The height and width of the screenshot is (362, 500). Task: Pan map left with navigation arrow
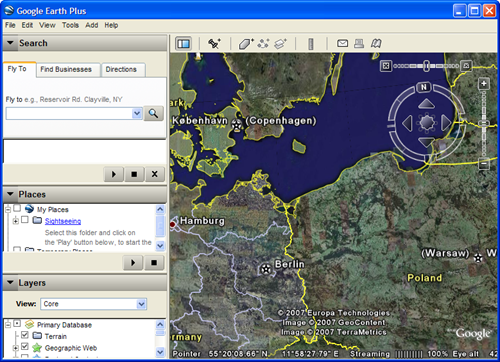coord(407,123)
